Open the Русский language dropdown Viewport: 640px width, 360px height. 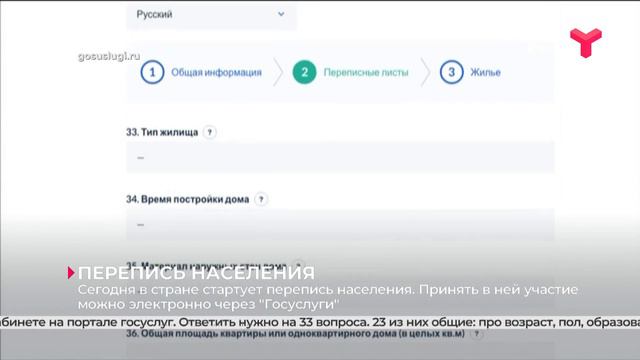211,15
